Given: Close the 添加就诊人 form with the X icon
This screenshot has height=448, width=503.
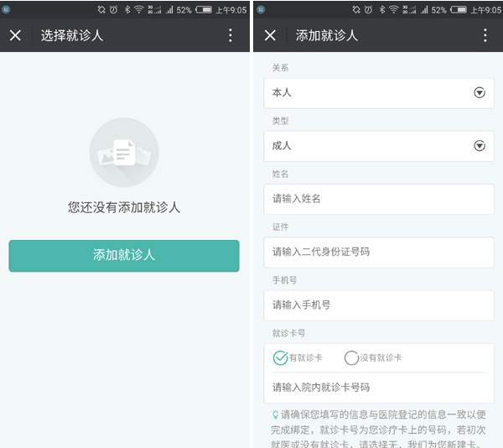Looking at the screenshot, I should point(270,35).
